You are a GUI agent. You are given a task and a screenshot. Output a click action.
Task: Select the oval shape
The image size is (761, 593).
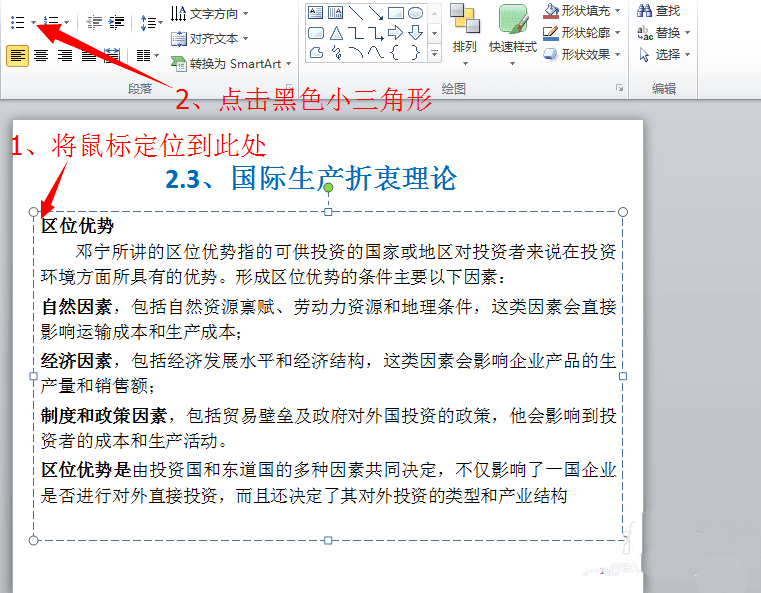coord(415,12)
